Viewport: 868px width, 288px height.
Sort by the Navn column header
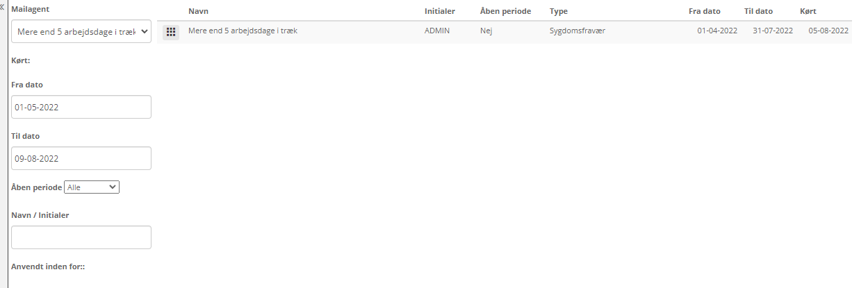click(198, 11)
